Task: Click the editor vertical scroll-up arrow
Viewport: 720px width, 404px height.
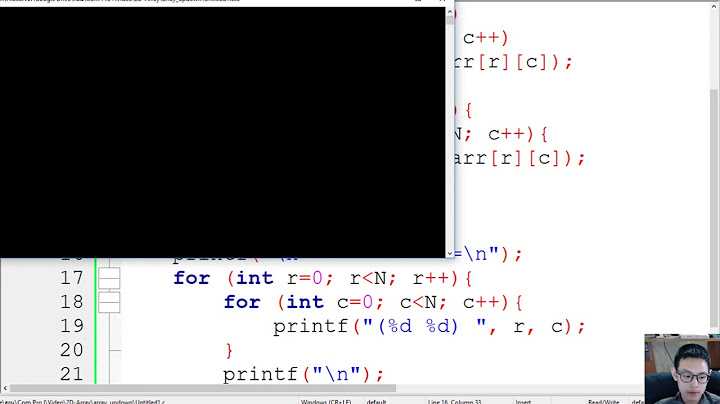Action: pos(715,6)
